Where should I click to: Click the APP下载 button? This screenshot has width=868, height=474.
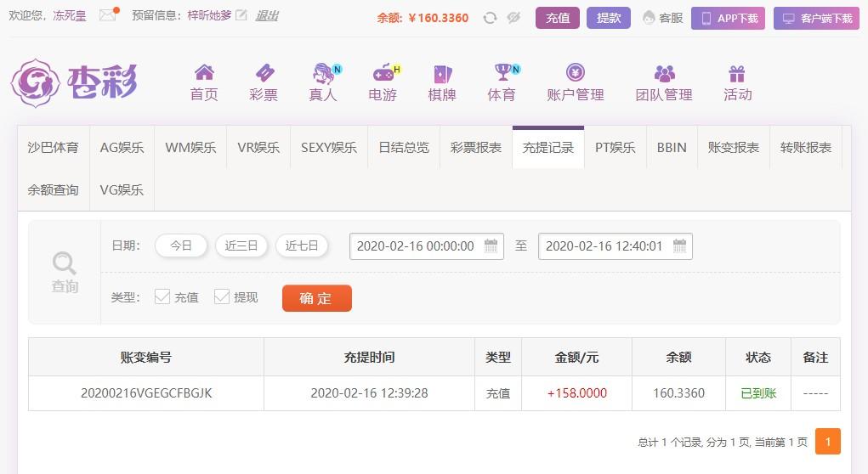[x=728, y=18]
